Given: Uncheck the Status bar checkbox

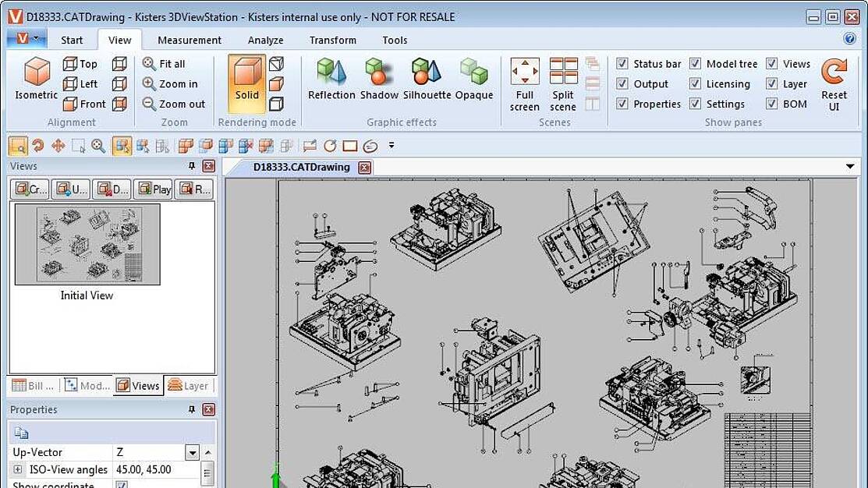Looking at the screenshot, I should click(622, 64).
